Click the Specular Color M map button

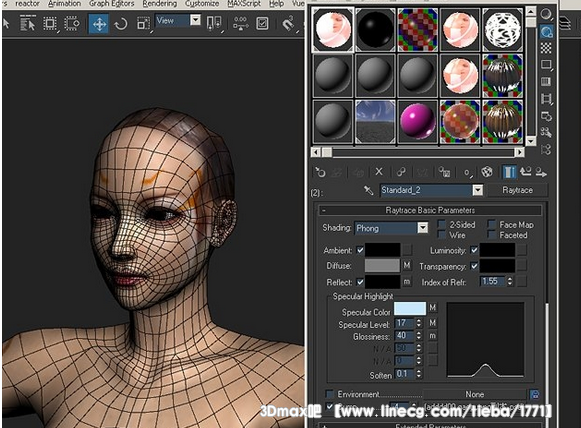coord(432,308)
